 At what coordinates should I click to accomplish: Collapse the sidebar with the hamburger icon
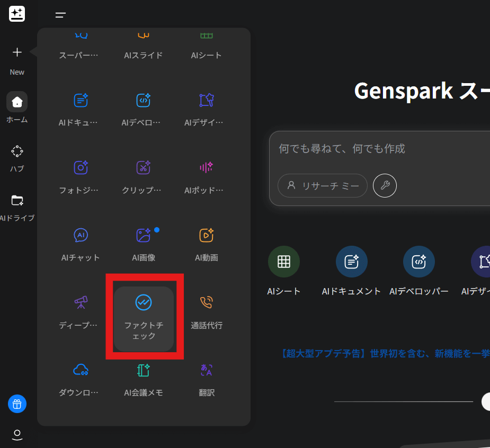(60, 15)
